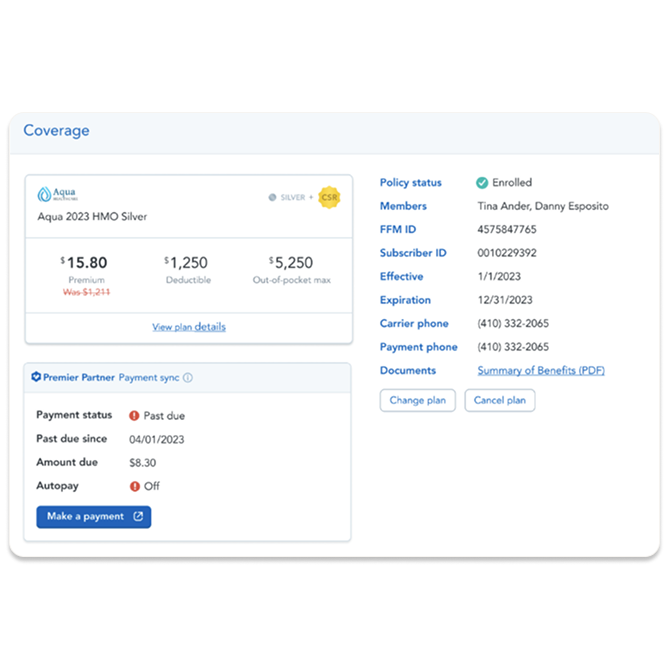Click the Documents label
This screenshot has width=670, height=670.
[408, 370]
